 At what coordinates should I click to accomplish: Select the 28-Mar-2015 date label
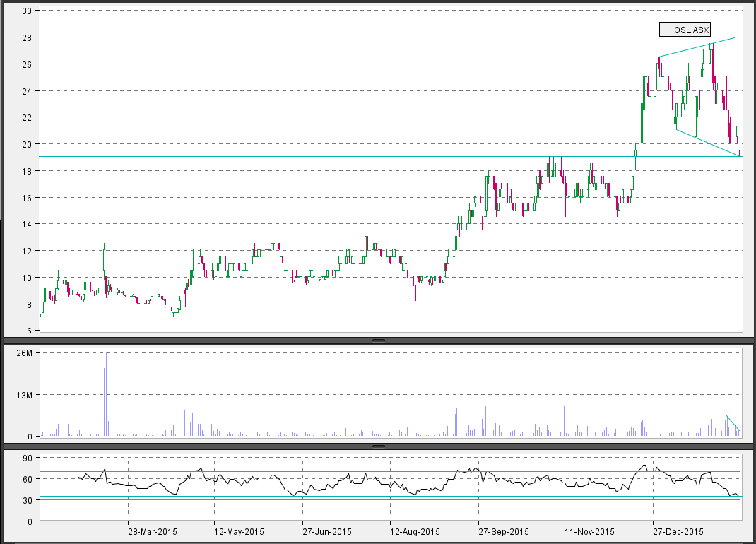pyautogui.click(x=153, y=532)
